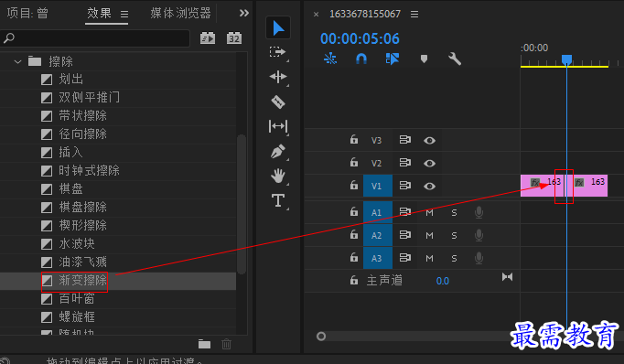Add a marker to the timeline
Image resolution: width=624 pixels, height=364 pixels.
pos(424,59)
